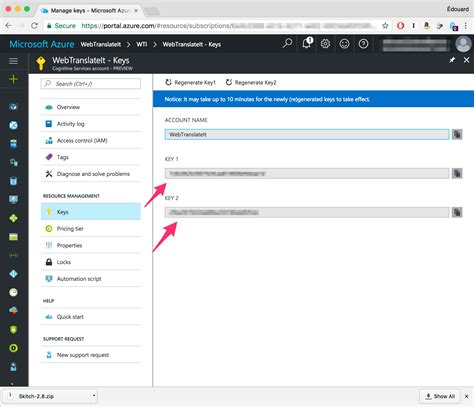The width and height of the screenshot is (474, 407).
Task: Click the green shield icon in Azure sidebar
Action: click(13, 329)
